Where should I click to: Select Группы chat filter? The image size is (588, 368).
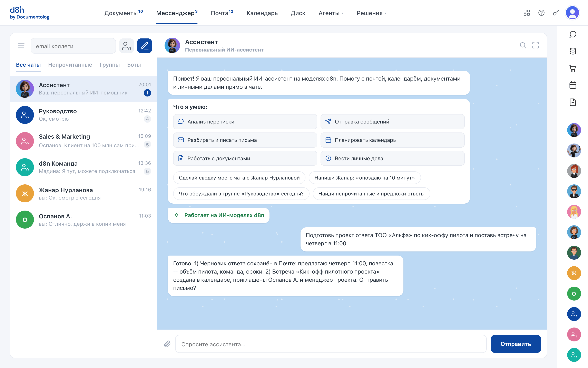coord(110,65)
